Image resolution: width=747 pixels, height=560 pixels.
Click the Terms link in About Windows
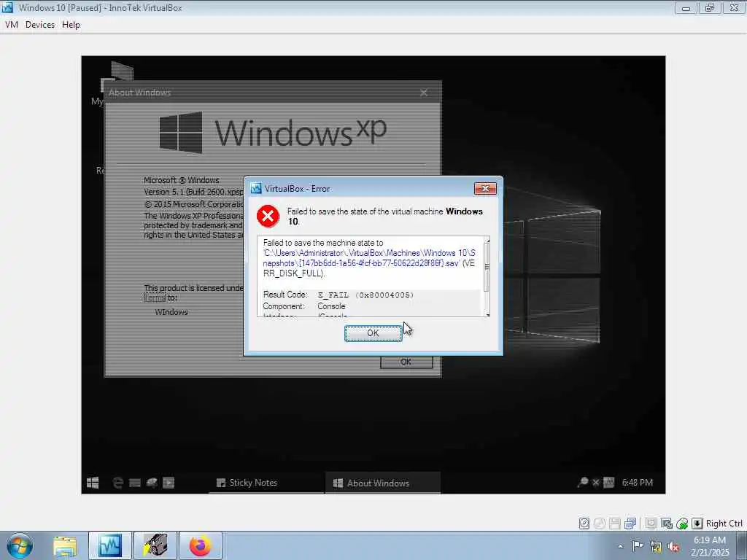[x=155, y=297]
